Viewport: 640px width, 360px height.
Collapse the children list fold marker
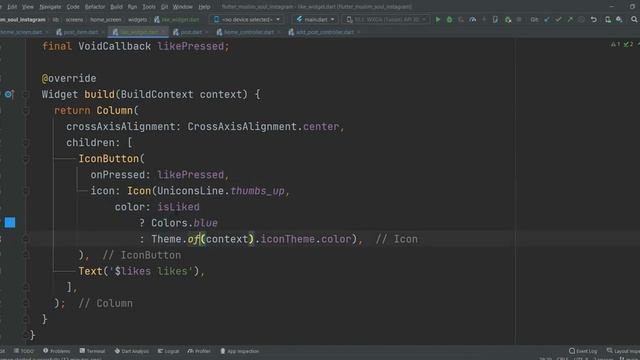pos(26,142)
